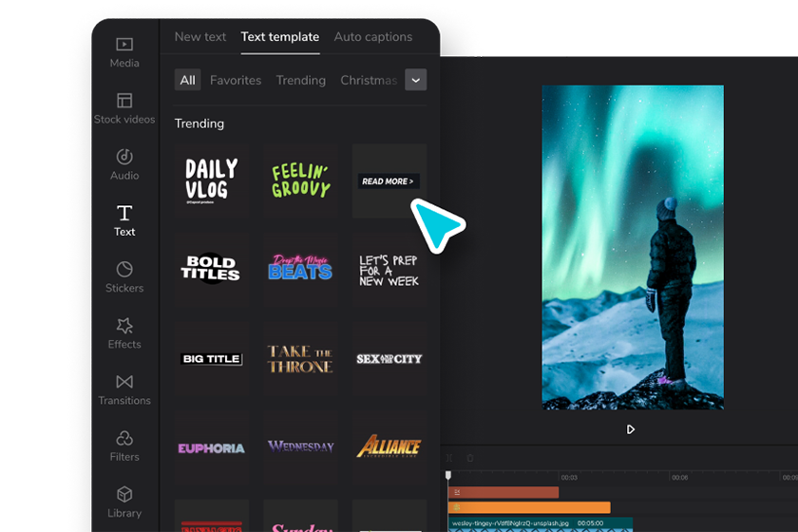Jump to 00:06 on the timeline ruler
This screenshot has height=532, width=798.
pos(680,478)
